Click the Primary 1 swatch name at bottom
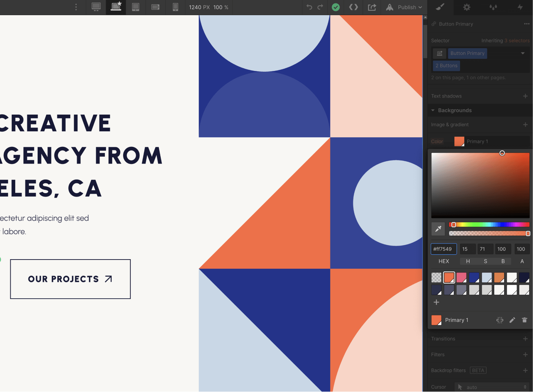Screen dimensions: 533x392 point(457,320)
